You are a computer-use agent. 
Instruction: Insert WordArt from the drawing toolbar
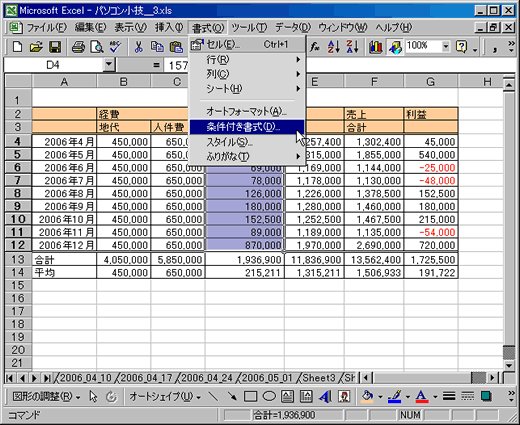[x=325, y=396]
